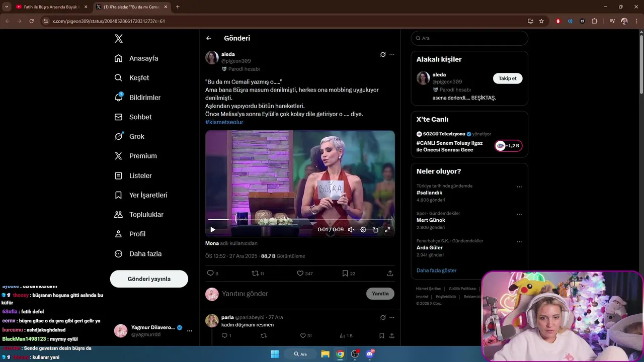Open browser extensions puzzle icon
This screenshot has height=362, width=644.
point(595,21)
